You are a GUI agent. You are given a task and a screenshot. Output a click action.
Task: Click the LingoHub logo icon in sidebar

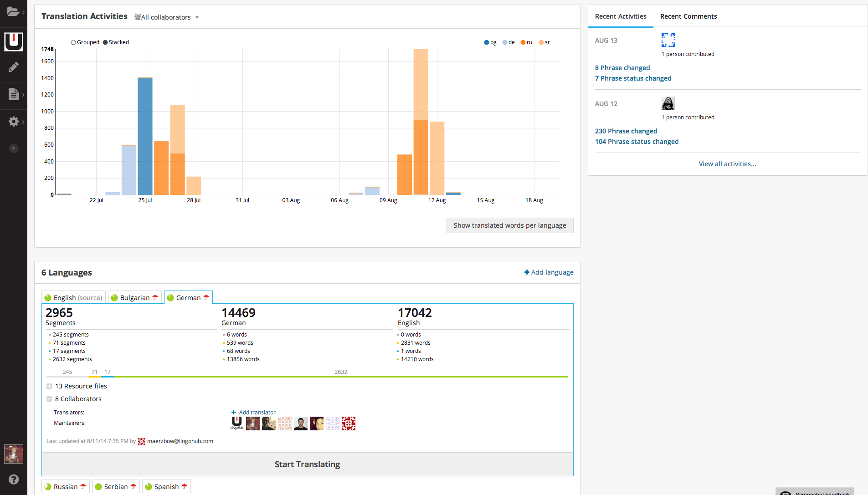pyautogui.click(x=14, y=41)
